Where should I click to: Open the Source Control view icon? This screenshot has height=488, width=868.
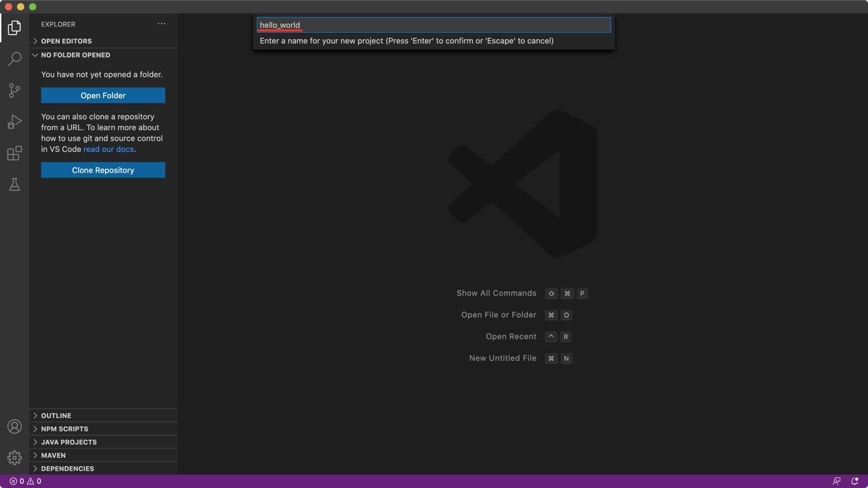coord(14,90)
